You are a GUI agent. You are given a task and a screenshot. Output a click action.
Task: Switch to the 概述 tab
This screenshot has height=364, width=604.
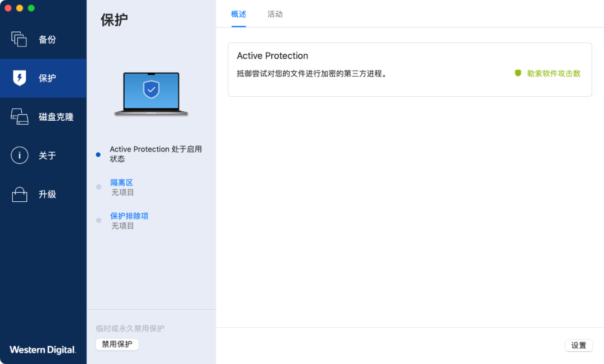[x=238, y=14]
